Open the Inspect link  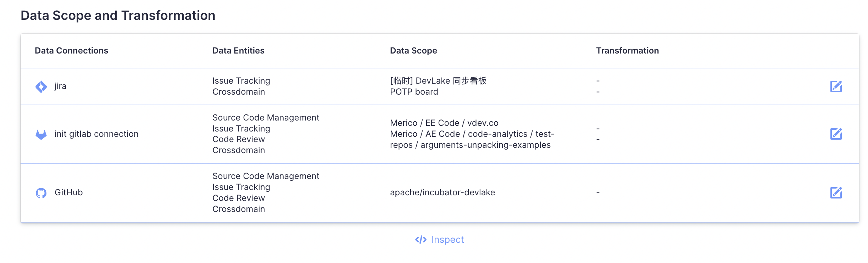[x=439, y=240]
